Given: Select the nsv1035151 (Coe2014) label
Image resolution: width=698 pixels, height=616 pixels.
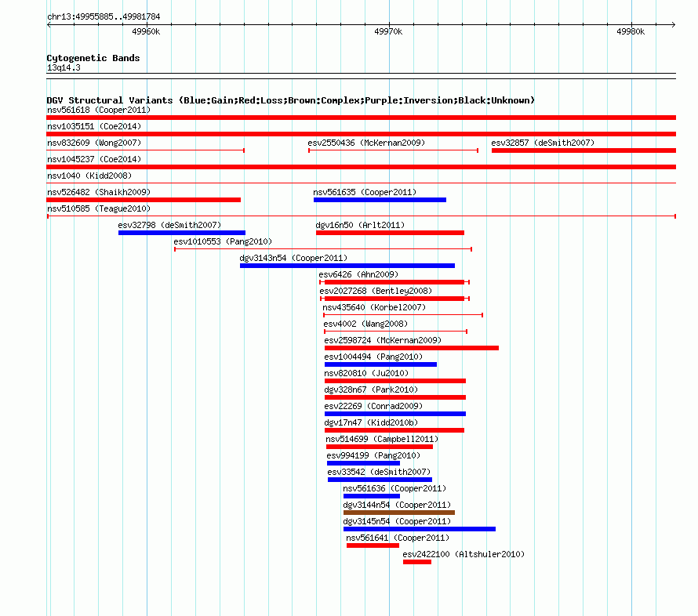Looking at the screenshot, I should pyautogui.click(x=94, y=126).
